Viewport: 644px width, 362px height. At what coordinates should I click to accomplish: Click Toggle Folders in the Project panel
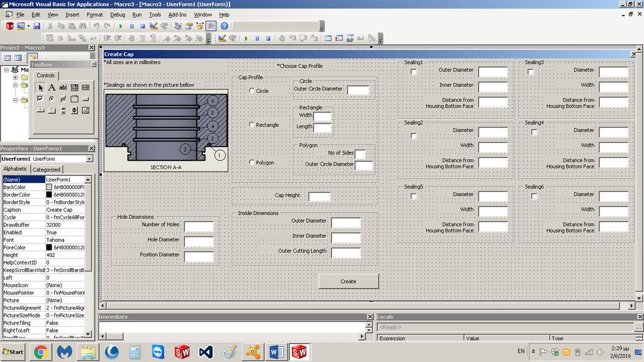tap(32, 57)
